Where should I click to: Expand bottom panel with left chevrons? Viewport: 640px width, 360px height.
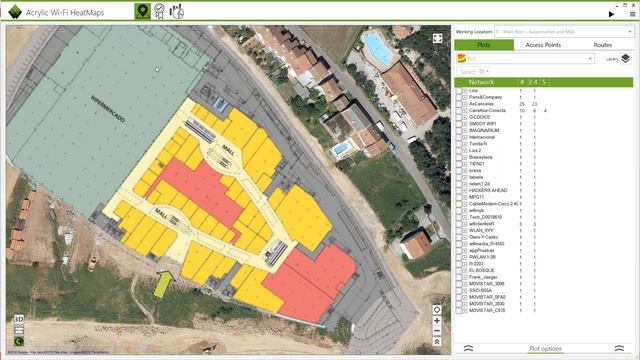(469, 348)
